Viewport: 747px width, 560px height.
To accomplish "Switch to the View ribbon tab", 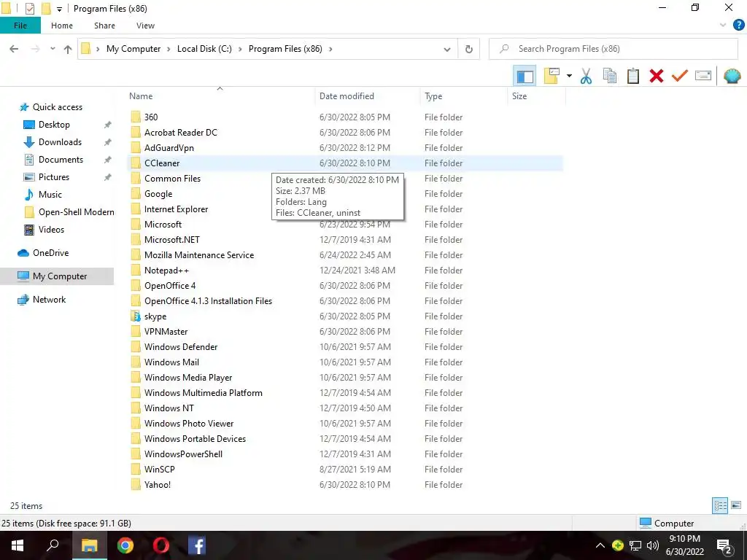I will [x=145, y=26].
